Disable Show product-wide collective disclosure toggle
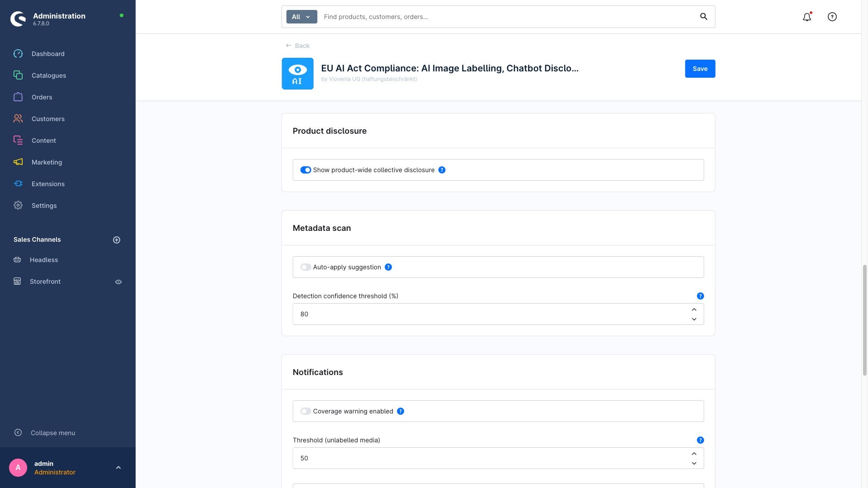This screenshot has height=488, width=868. pos(306,170)
